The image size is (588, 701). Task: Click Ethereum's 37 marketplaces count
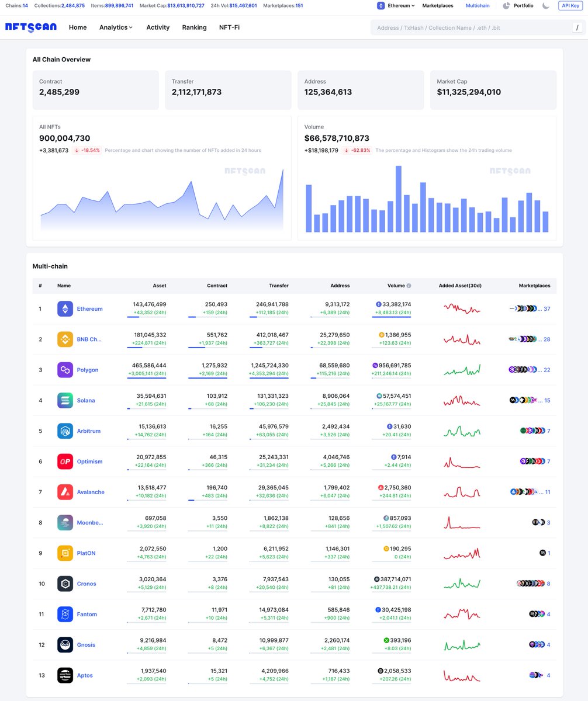[547, 309]
